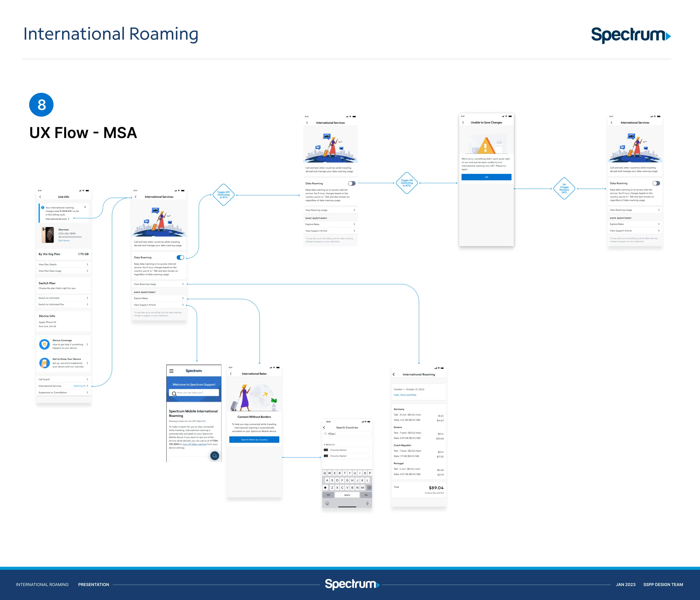The height and width of the screenshot is (600, 700).
Task: Tap the emoji key on keyboard
Action: (x=327, y=503)
